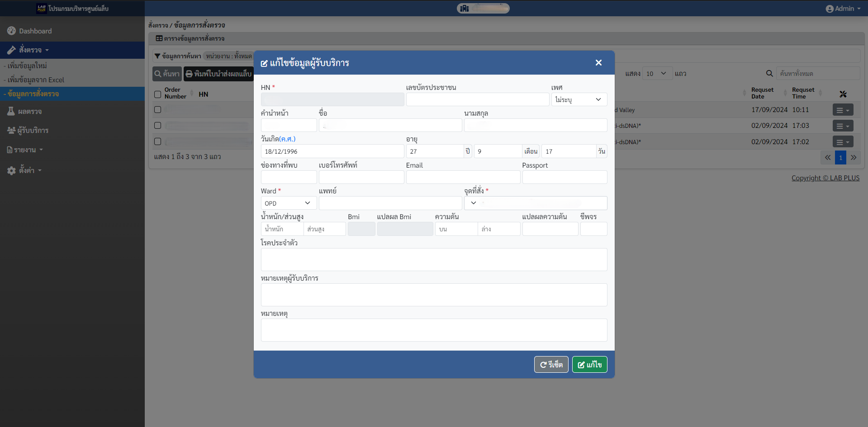Click the patients group icon in sidebar
The height and width of the screenshot is (427, 868).
[11, 130]
